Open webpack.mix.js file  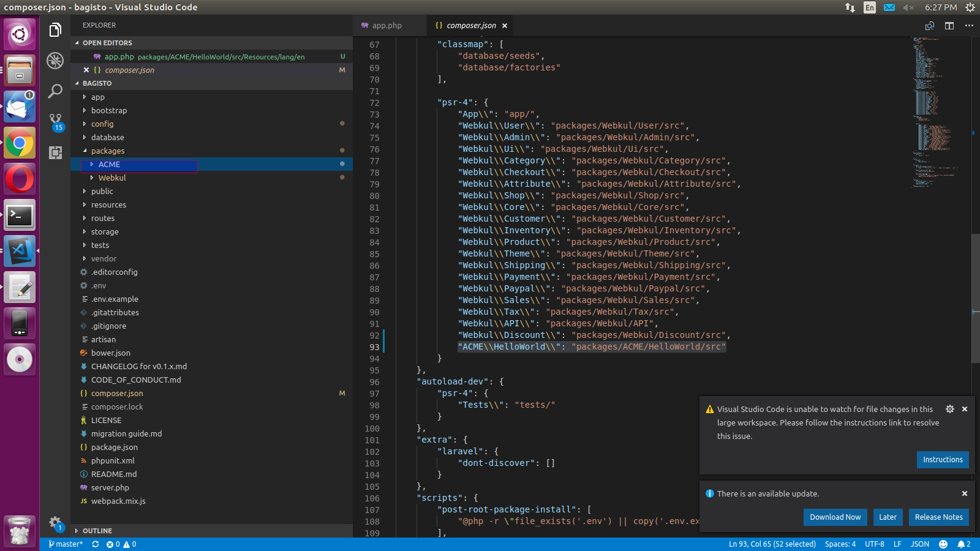(211, 501)
